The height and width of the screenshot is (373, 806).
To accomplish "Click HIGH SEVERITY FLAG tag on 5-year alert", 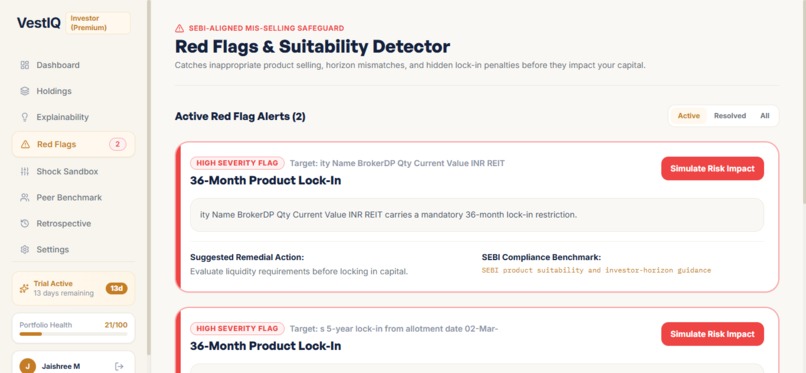I will [237, 329].
